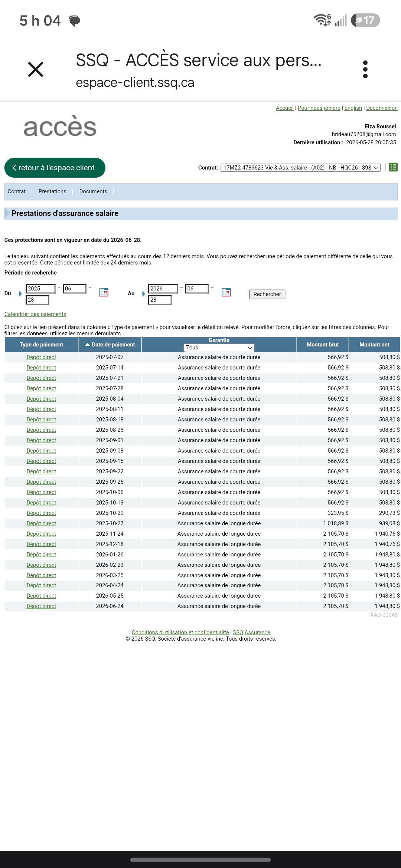Screen dimensions: 401x868
Task: Open the Prestations menu tab
Action: (52, 191)
